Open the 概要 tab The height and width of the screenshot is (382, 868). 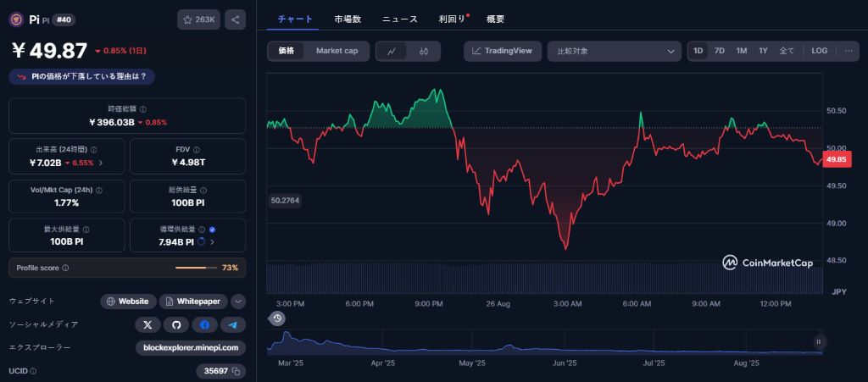tap(495, 19)
